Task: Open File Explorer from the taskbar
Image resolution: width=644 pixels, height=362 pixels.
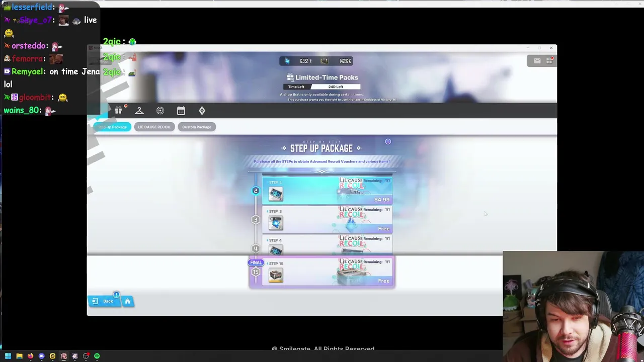Action: tap(19, 356)
